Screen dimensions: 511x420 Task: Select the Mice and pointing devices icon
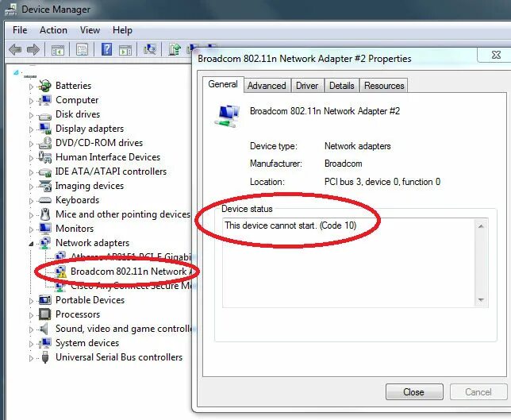click(x=45, y=214)
